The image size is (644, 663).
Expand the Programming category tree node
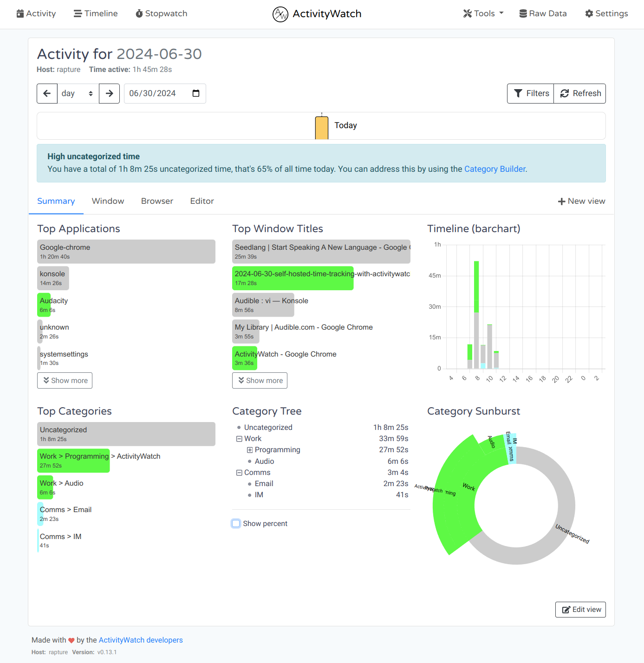point(250,450)
